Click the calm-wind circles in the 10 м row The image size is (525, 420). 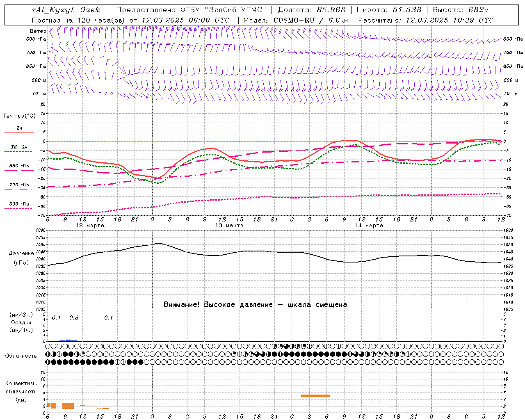point(106,94)
